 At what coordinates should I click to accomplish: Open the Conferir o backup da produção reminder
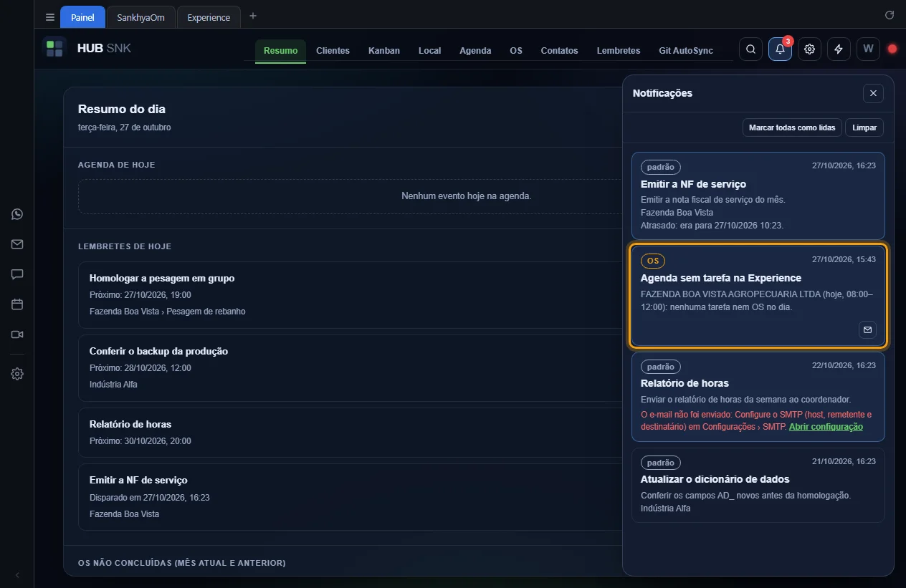pyautogui.click(x=351, y=368)
